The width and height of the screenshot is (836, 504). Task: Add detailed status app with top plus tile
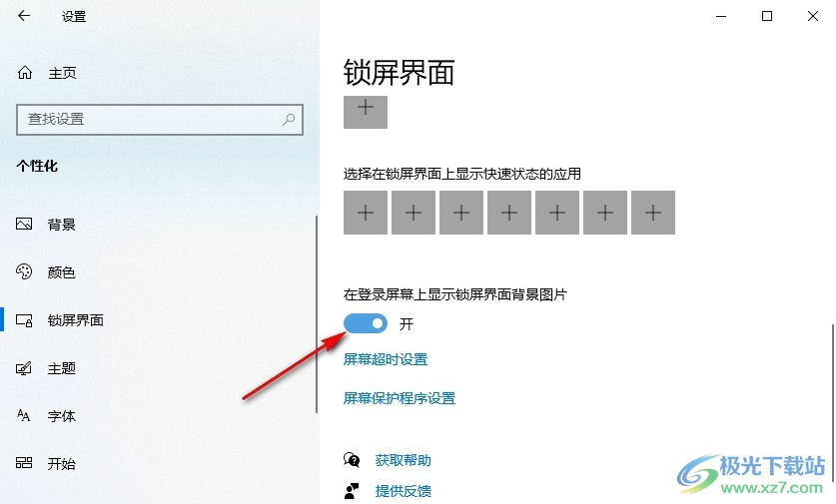[x=366, y=112]
